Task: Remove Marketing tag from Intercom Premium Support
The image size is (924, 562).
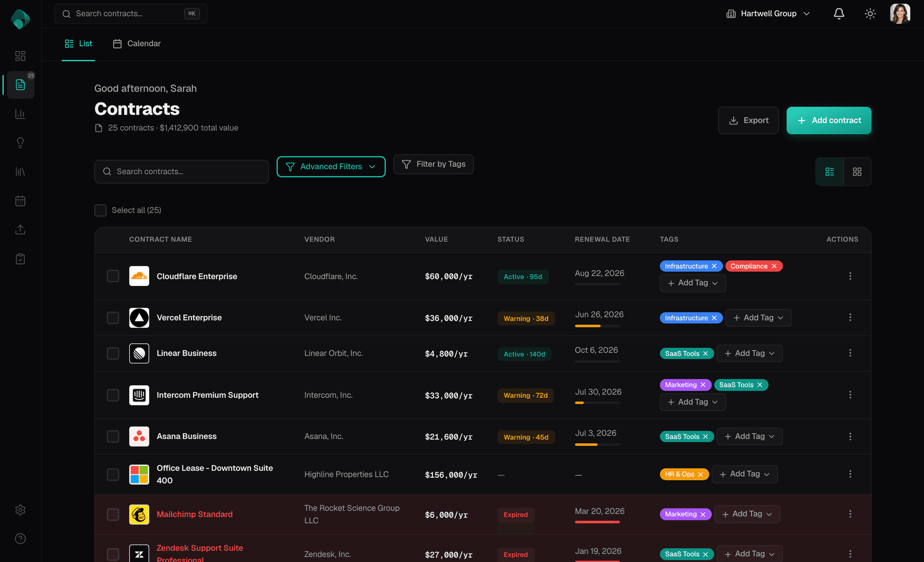Action: (703, 385)
